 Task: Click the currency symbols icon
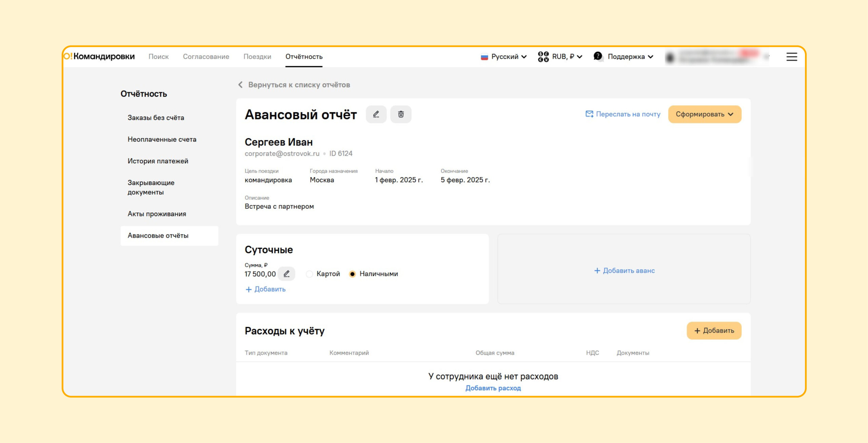[543, 57]
